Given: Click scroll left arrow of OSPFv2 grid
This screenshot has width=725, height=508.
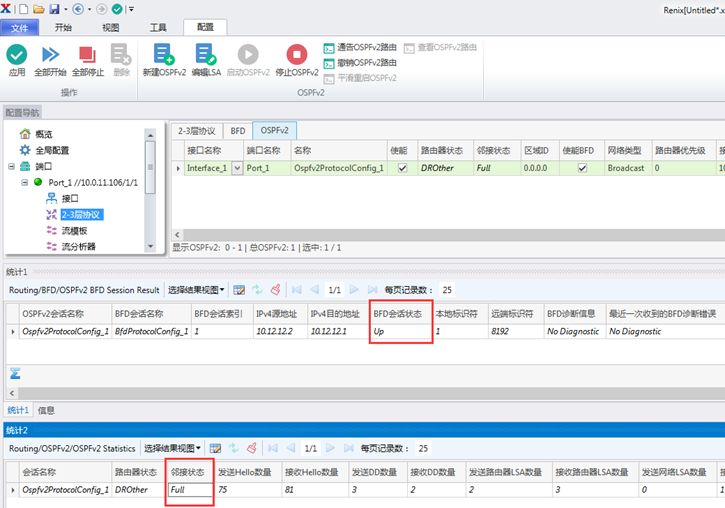Looking at the screenshot, I should 177,235.
